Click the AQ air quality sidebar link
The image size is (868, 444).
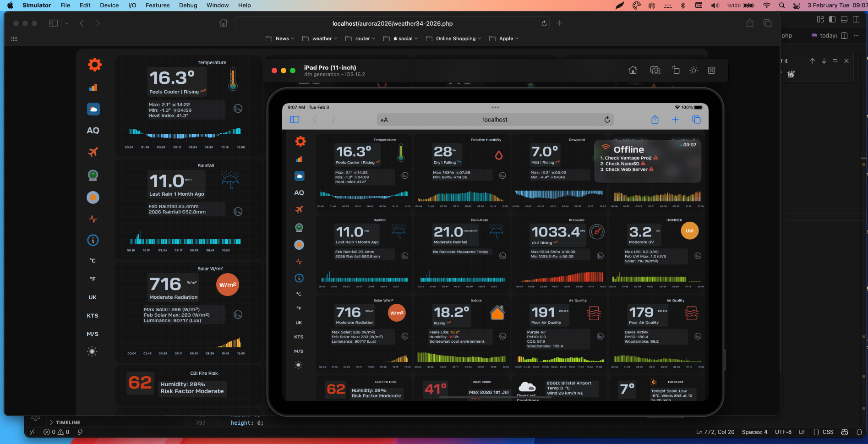pyautogui.click(x=93, y=131)
